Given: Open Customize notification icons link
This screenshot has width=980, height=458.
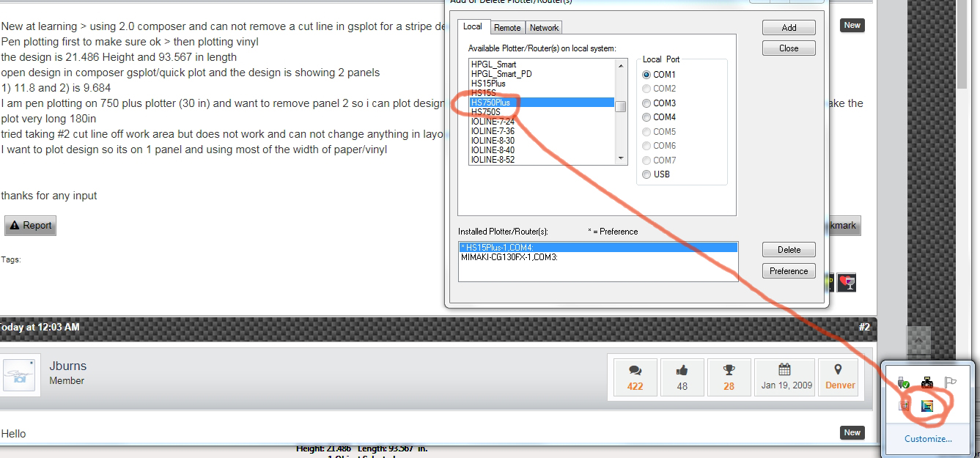Looking at the screenshot, I should (928, 439).
